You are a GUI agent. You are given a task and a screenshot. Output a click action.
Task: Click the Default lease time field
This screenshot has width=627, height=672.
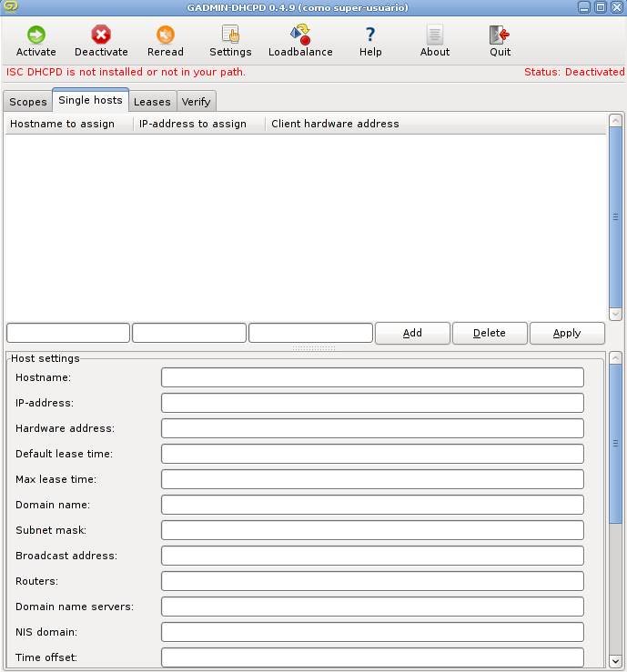(x=372, y=454)
